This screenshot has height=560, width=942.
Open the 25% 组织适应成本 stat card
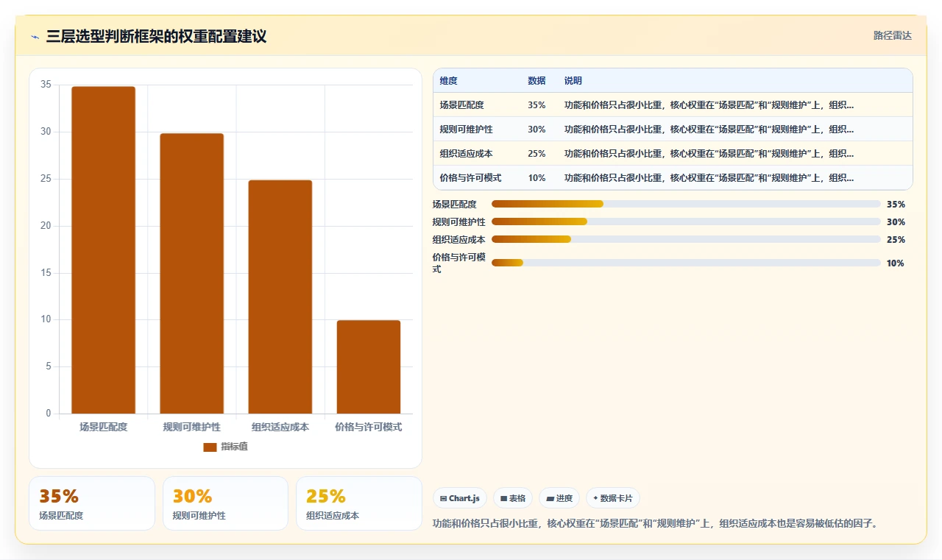point(359,503)
